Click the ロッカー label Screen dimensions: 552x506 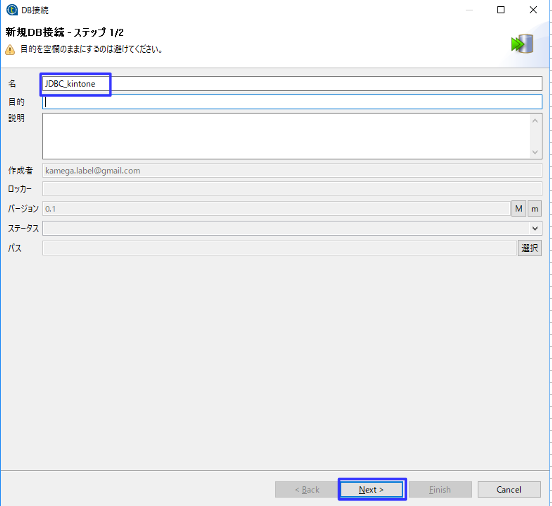20,189
